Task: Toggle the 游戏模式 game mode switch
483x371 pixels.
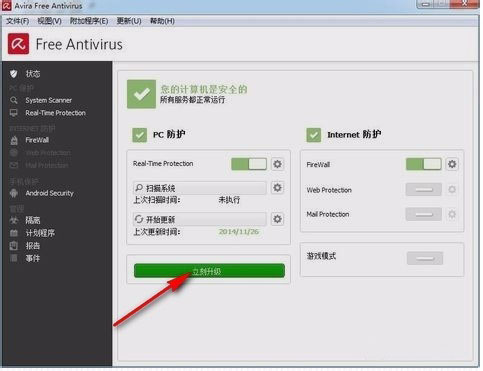Action: [425, 258]
